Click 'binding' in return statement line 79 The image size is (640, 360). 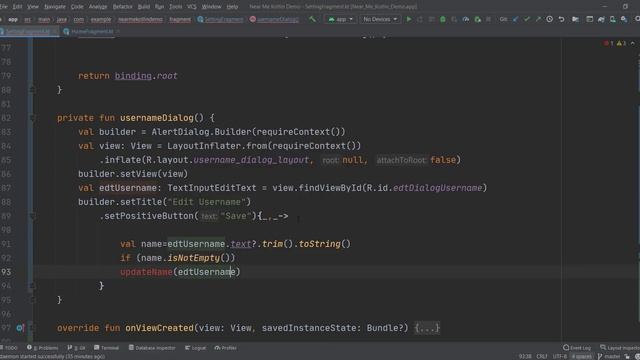[133, 76]
